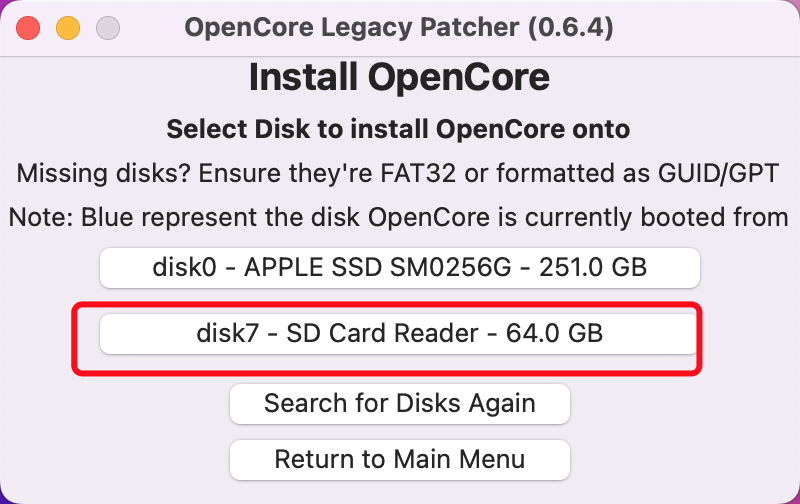
Task: Click the 251.0 GB size on disk0
Action: click(x=592, y=267)
